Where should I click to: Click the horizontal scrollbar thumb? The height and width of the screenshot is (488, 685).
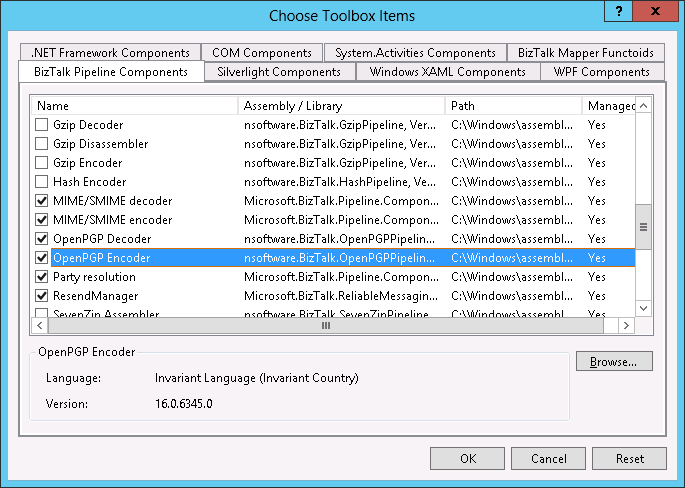[x=326, y=325]
